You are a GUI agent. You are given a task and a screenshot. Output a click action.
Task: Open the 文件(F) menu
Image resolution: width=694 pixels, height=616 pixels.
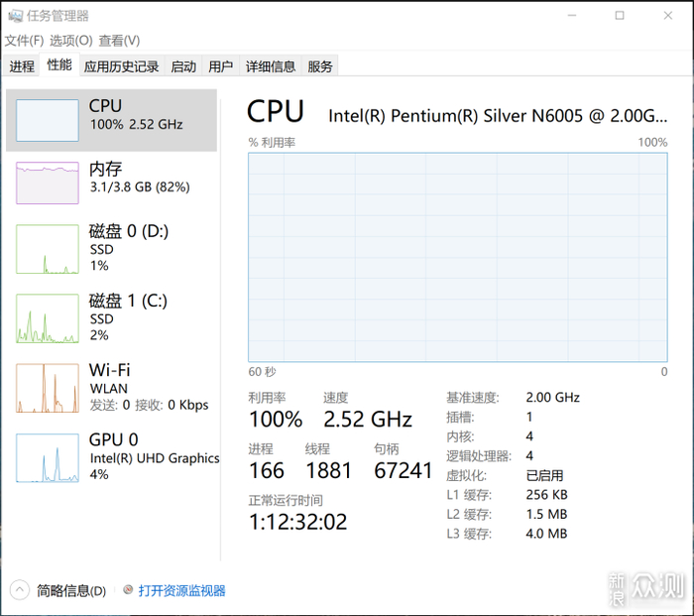point(24,41)
